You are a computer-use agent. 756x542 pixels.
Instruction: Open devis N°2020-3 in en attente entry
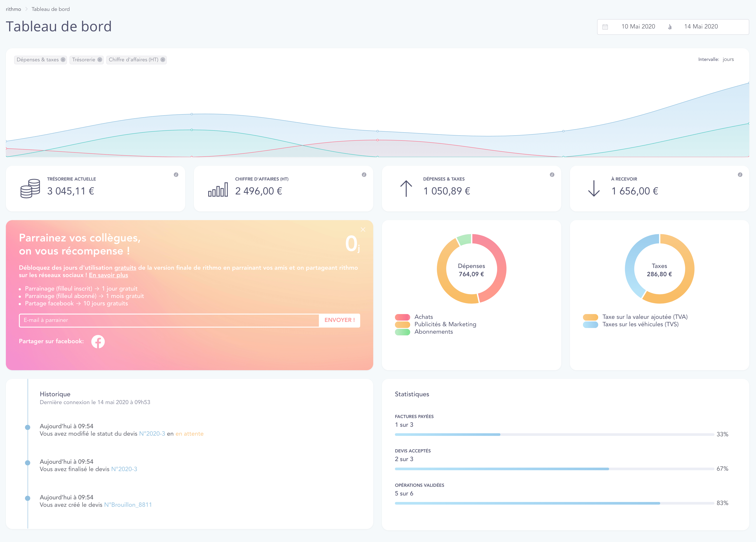click(x=152, y=434)
